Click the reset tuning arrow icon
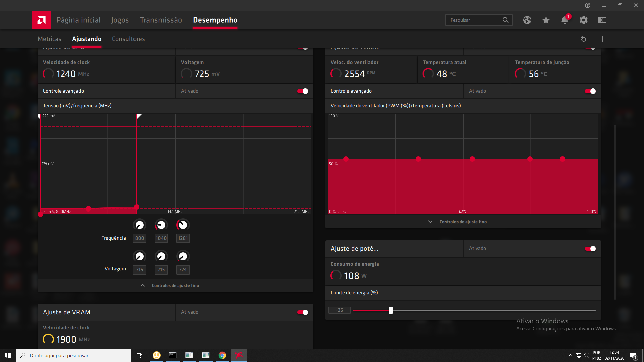Image resolution: width=644 pixels, height=362 pixels. coord(584,39)
